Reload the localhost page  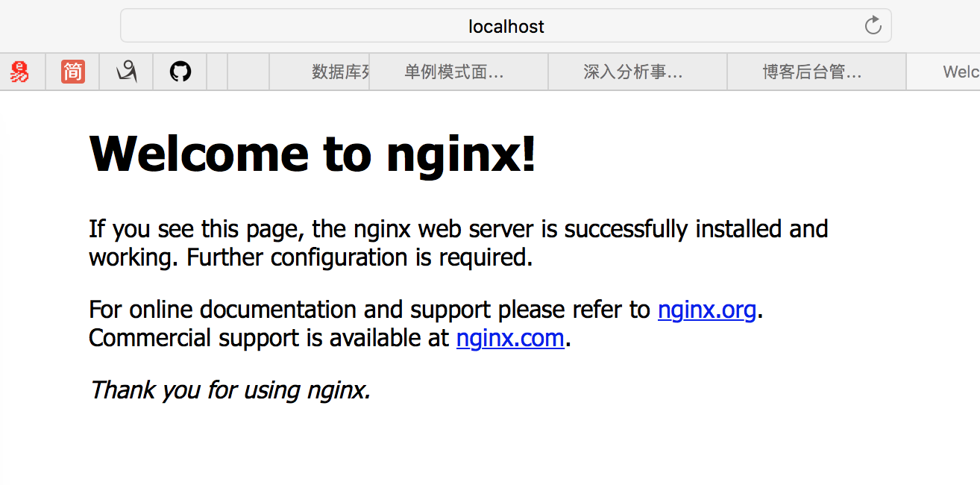(873, 26)
